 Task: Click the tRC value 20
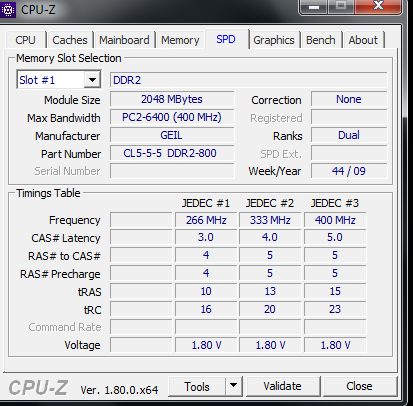tap(270, 309)
